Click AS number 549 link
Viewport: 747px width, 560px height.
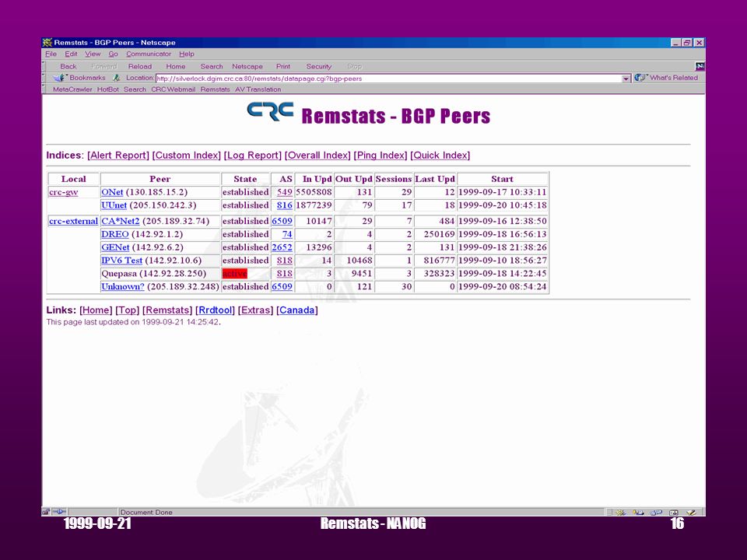point(285,192)
